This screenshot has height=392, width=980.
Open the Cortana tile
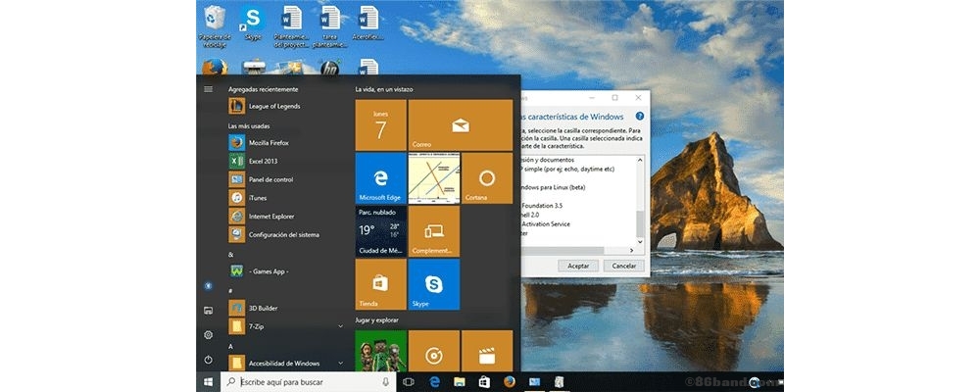click(x=487, y=177)
